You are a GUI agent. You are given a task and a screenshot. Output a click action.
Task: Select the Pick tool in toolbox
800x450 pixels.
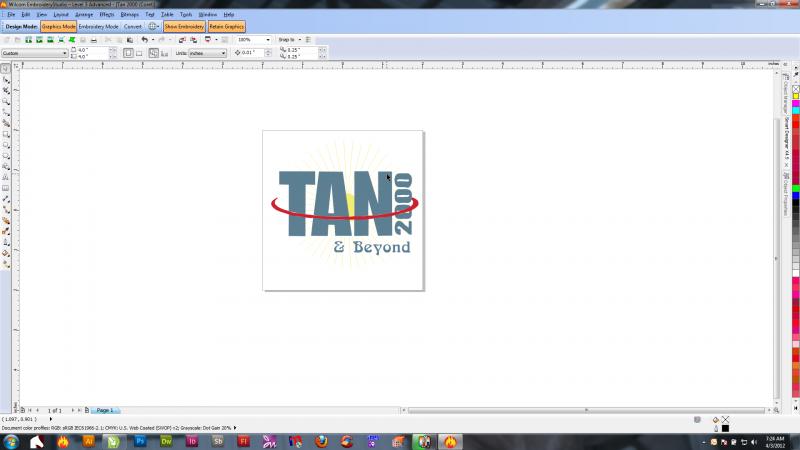[x=6, y=68]
